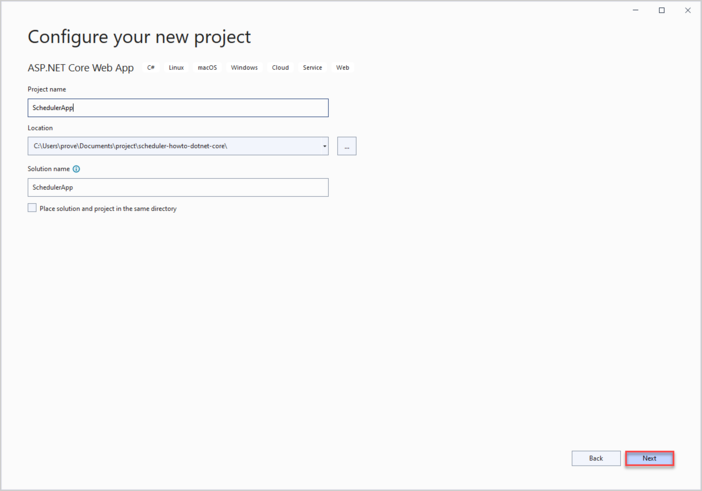702x491 pixels.
Task: Click the Cloud project type tag
Action: [x=280, y=68]
